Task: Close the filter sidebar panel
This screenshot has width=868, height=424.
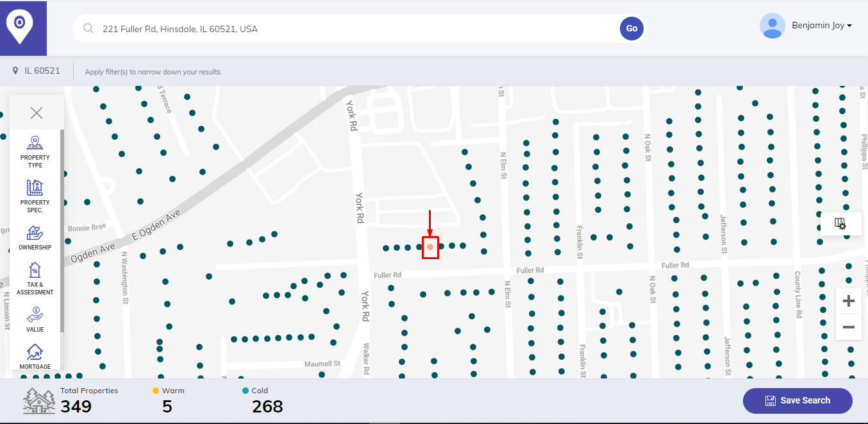Action: pos(37,114)
